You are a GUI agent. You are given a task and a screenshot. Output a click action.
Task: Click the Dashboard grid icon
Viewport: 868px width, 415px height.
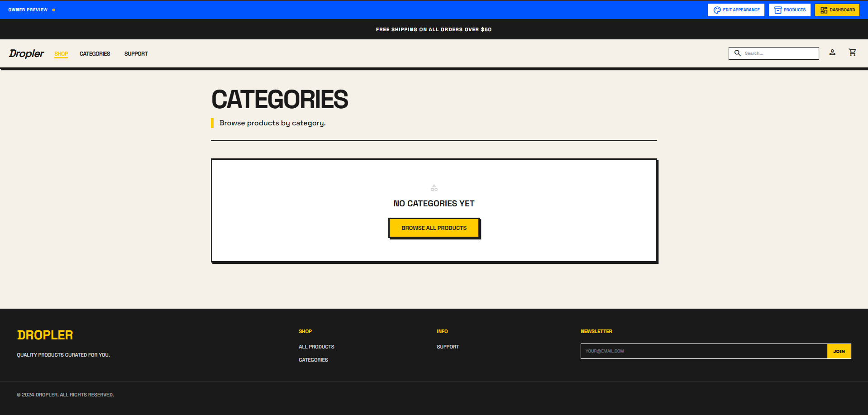[x=823, y=10]
